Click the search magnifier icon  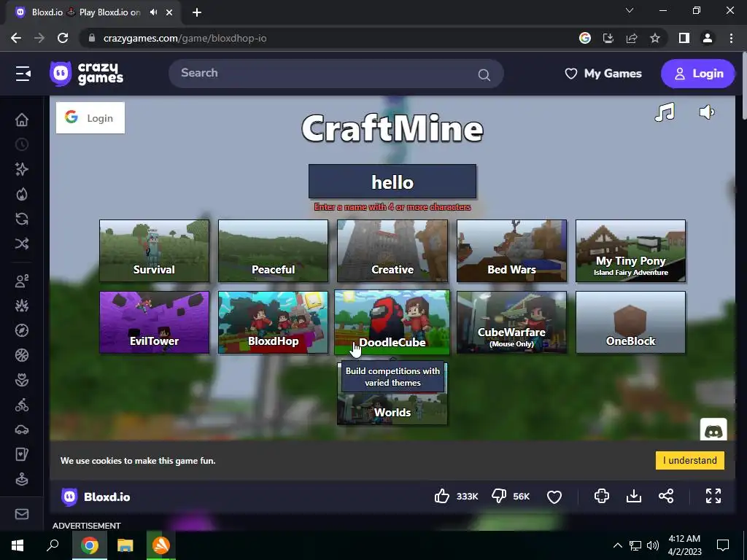pyautogui.click(x=484, y=75)
